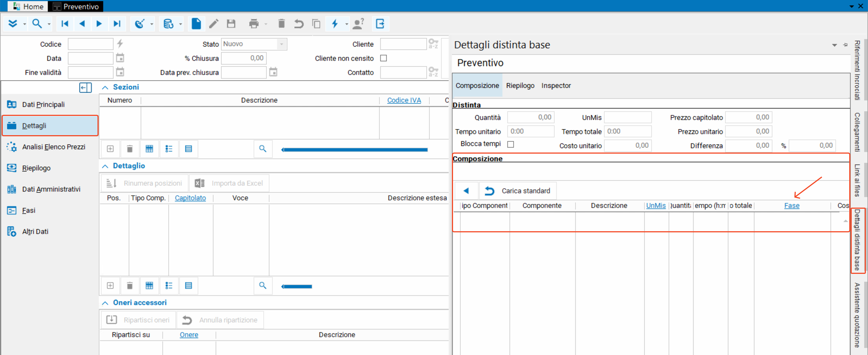Save with the floppy disk icon
Image resolution: width=868 pixels, height=355 pixels.
(231, 24)
